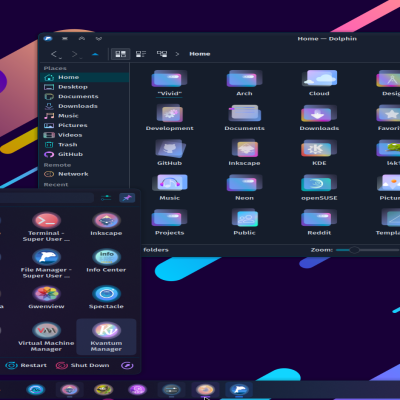
Task: Switch Dolphin to Compact view mode
Action: coord(141,54)
